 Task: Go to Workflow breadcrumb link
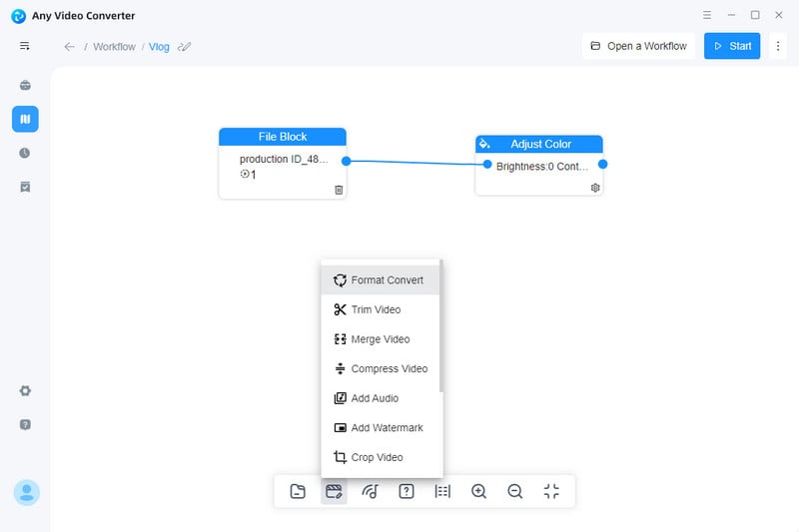click(x=114, y=47)
